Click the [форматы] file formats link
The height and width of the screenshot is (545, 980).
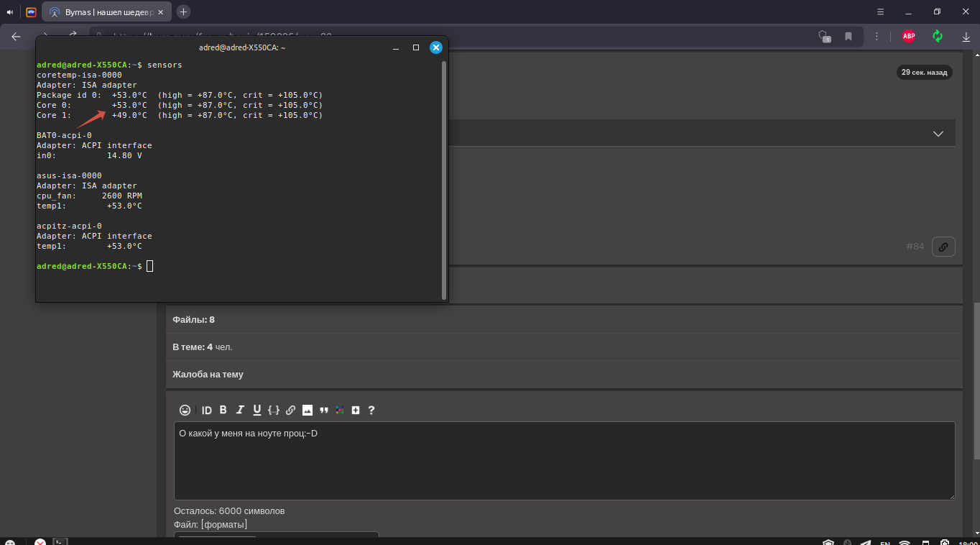(224, 524)
